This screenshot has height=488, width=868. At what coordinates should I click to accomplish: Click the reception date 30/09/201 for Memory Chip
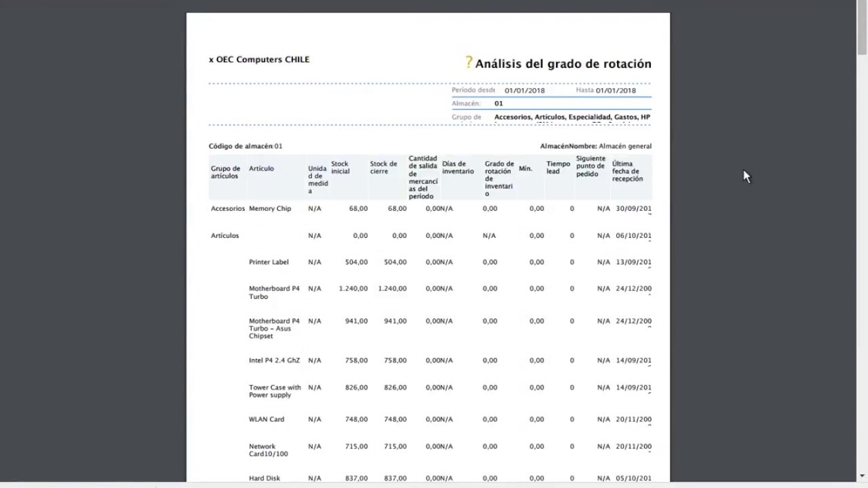pos(633,208)
